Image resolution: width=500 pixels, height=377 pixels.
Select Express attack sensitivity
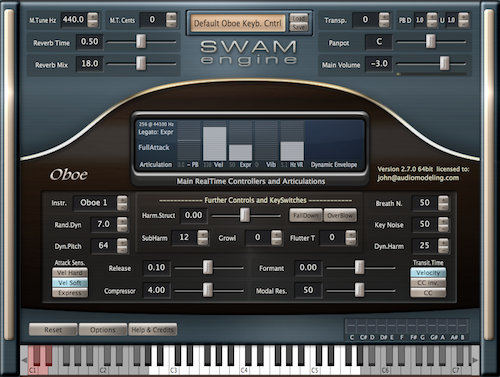click(x=70, y=293)
